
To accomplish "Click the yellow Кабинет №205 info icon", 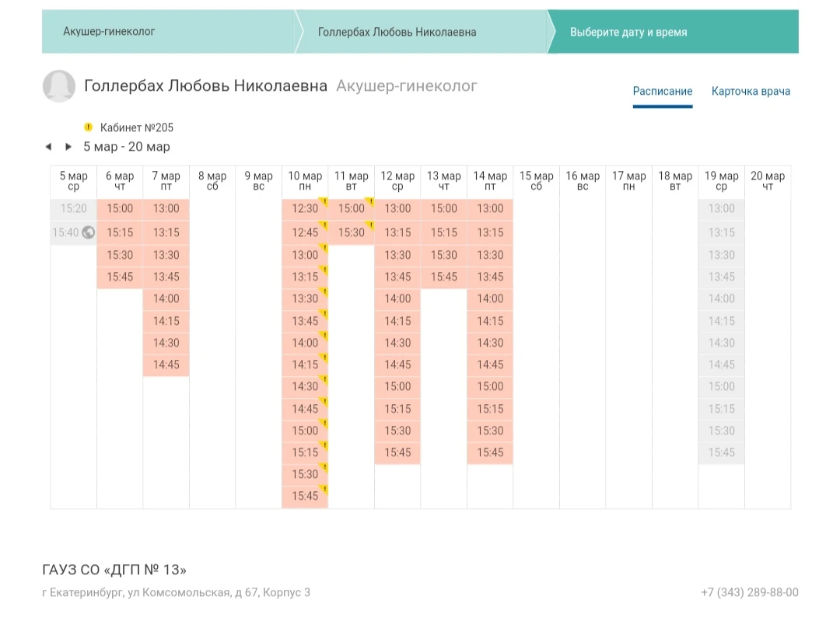I will click(89, 127).
